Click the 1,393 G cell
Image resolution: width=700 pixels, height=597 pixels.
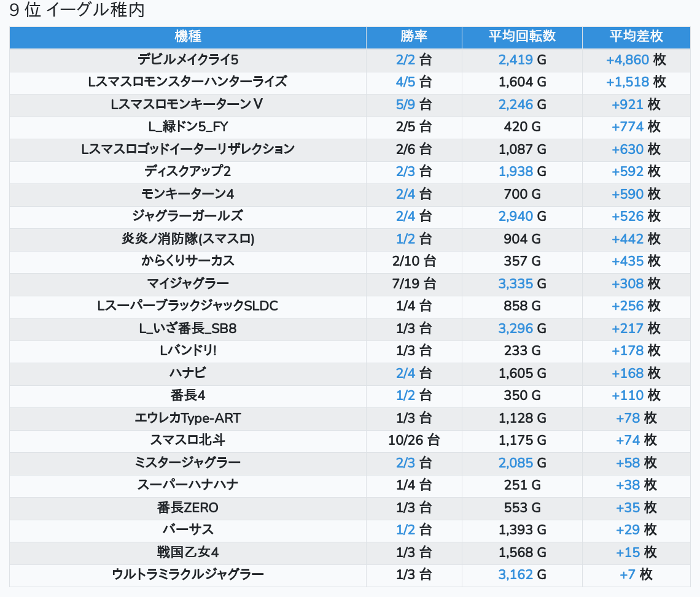pyautogui.click(x=522, y=530)
